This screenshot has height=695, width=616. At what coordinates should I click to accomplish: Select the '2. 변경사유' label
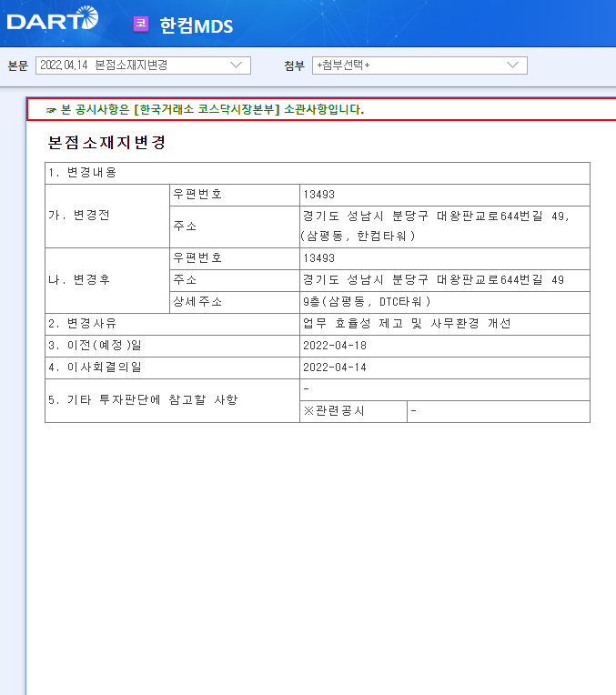point(83,324)
